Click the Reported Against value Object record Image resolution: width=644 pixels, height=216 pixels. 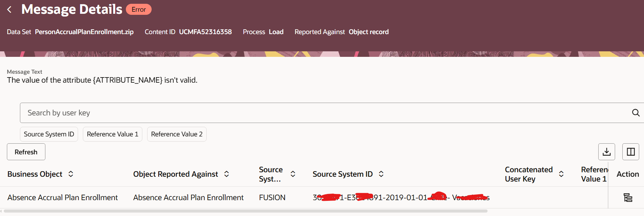369,32
